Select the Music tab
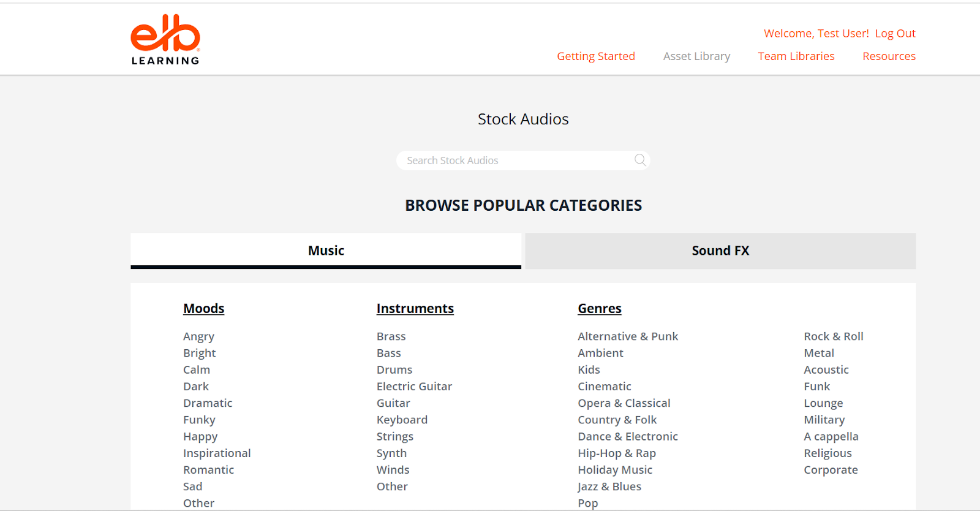Screen dimensions: 980x511 pos(326,251)
